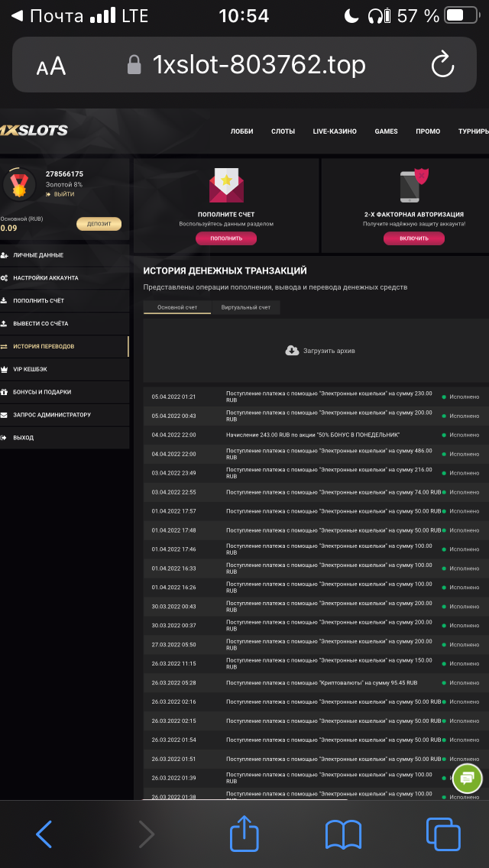The width and height of the screenshot is (489, 868).
Task: Open Safari bookmarks book icon
Action: [x=343, y=834]
